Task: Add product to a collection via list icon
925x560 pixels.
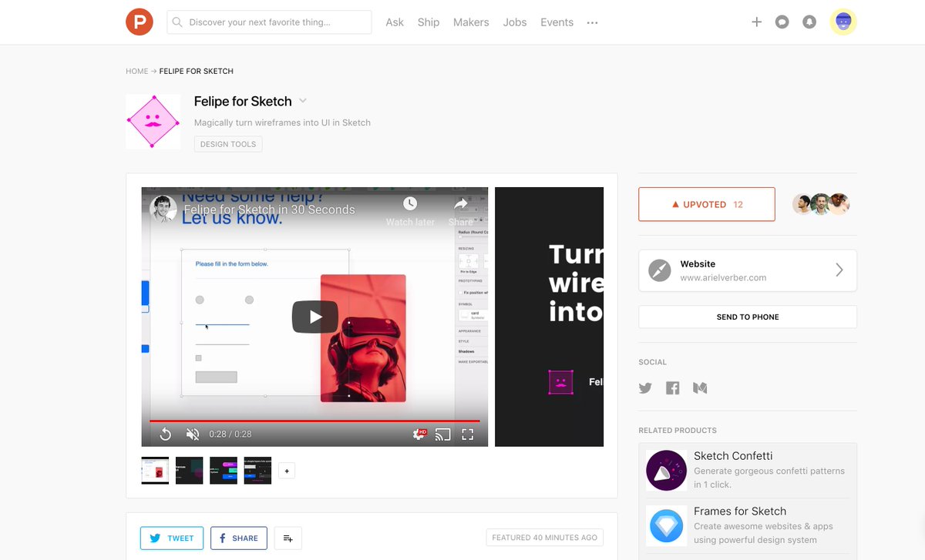Action: 288,538
